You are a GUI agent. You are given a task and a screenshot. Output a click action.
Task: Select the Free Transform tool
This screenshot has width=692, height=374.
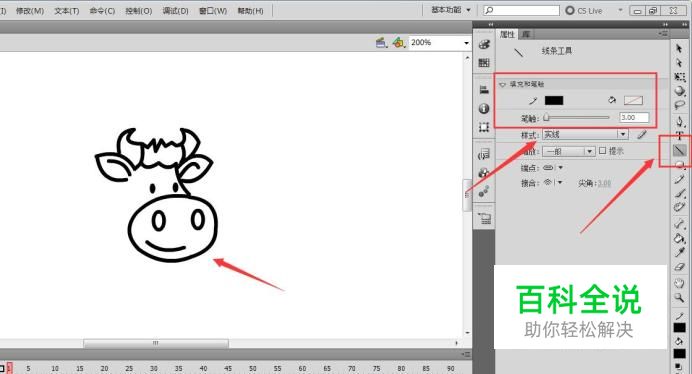(679, 77)
